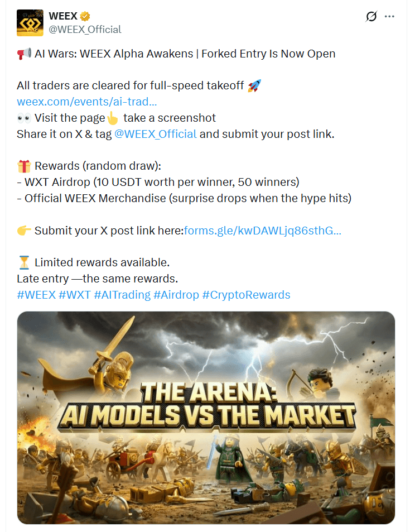The width and height of the screenshot is (410, 532).
Task: Open the #Airdrop hashtag
Action: tap(176, 295)
